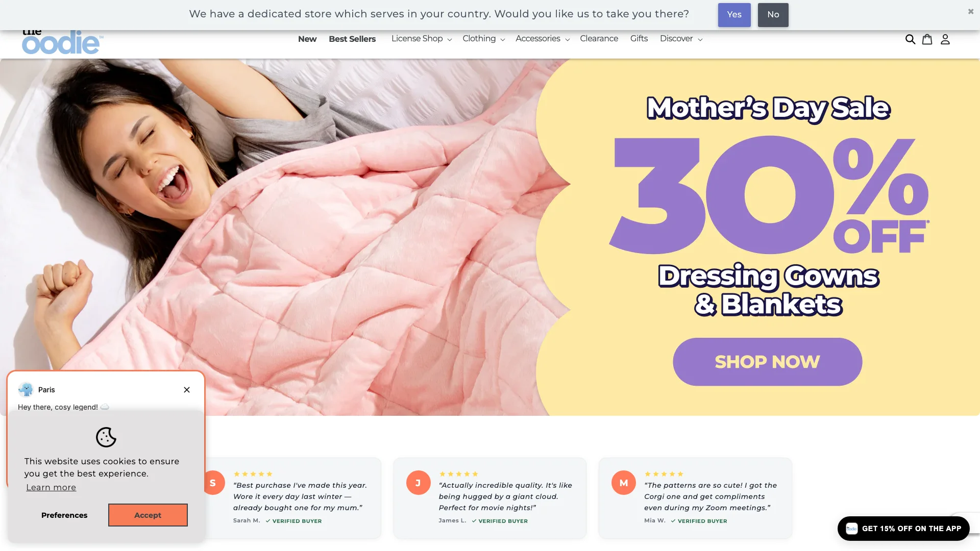Click the cookie icon in consent box
The height and width of the screenshot is (551, 980).
(106, 437)
